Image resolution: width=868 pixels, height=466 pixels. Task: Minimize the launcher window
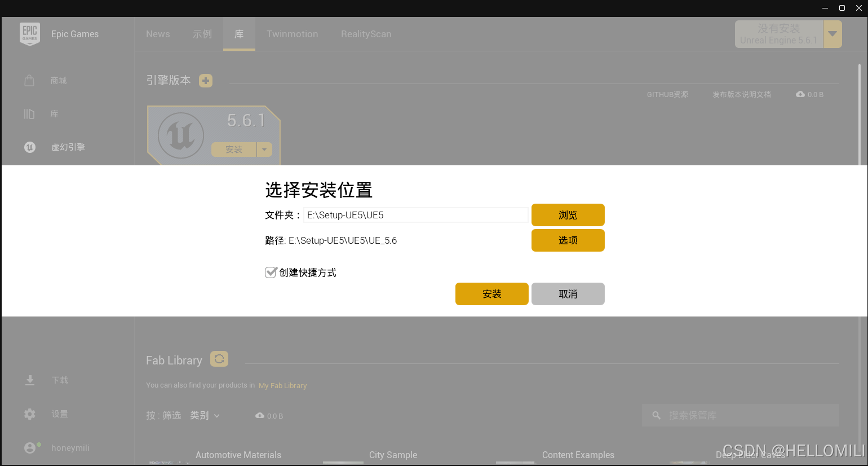pos(825,8)
